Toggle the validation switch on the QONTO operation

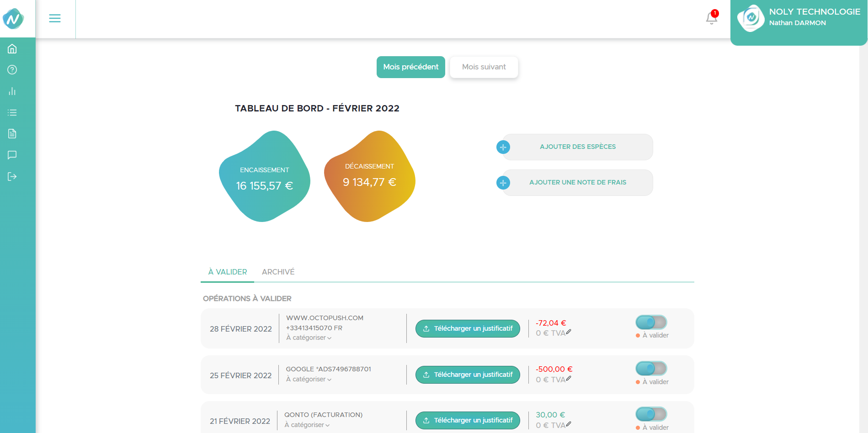(x=651, y=414)
